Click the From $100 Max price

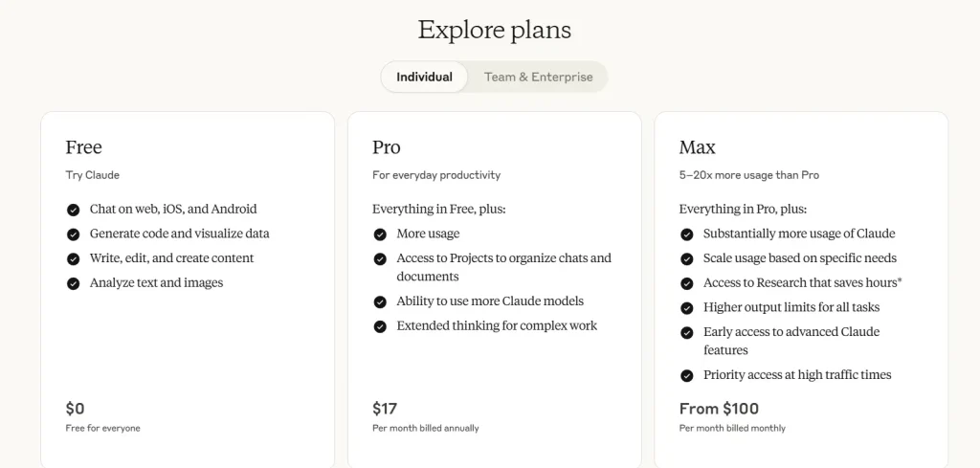tap(719, 409)
